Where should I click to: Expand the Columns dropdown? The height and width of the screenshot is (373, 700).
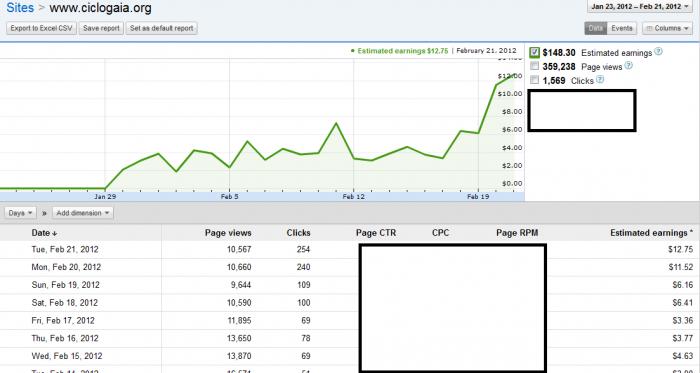(667, 28)
